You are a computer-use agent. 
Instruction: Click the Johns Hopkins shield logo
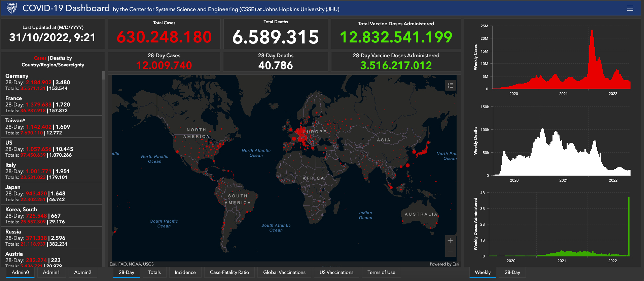pos(12,8)
